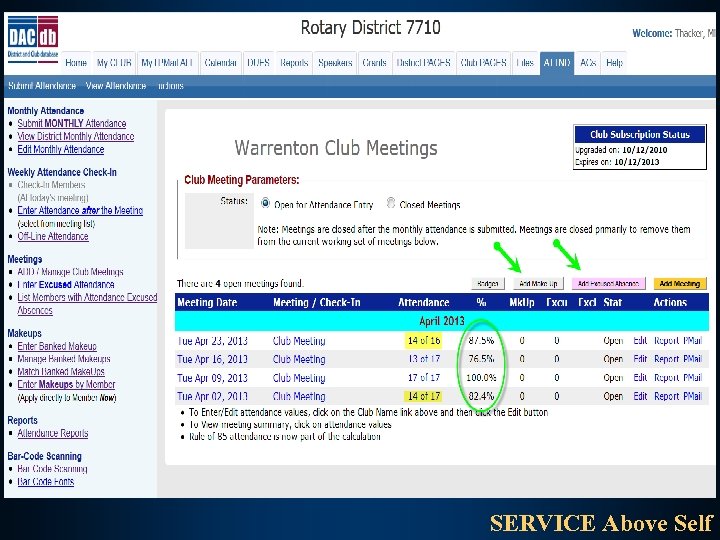Open Submit Attendance submenu
This screenshot has width=720, height=540.
click(x=42, y=86)
